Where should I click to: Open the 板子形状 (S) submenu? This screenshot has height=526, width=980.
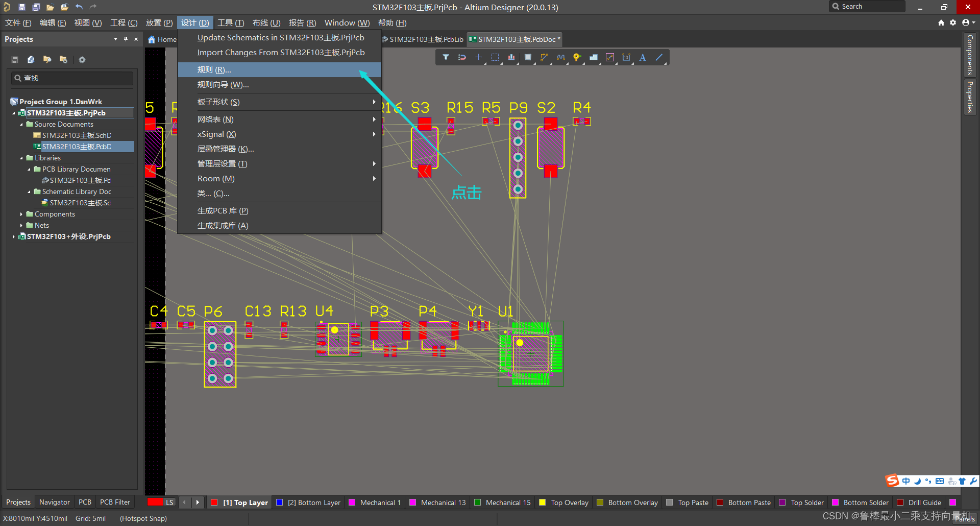point(279,102)
